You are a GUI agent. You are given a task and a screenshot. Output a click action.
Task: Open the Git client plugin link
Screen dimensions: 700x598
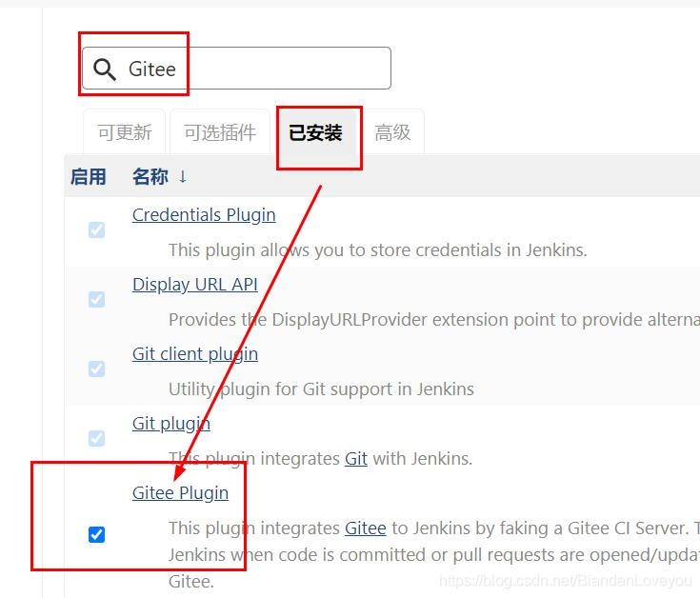click(x=195, y=354)
